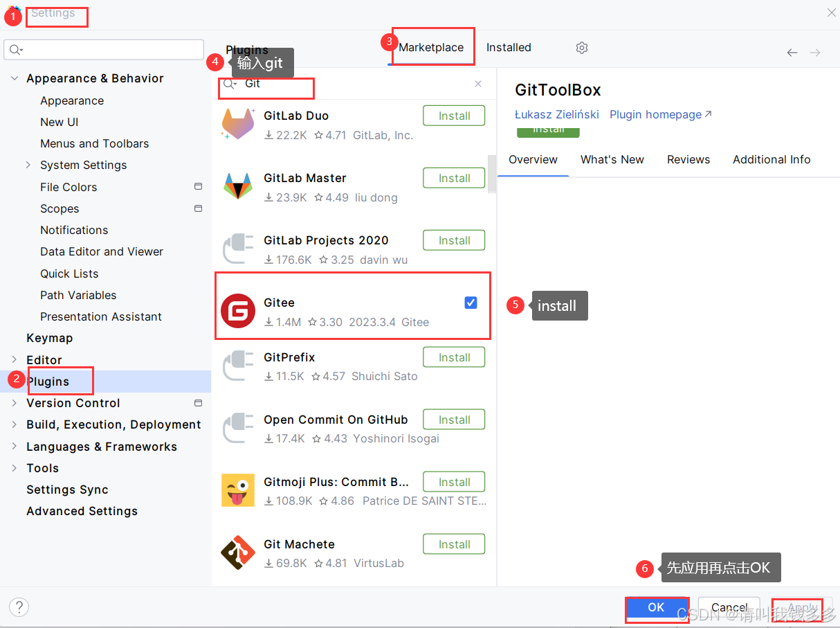840x628 pixels.
Task: Install the GitPrefix plugin
Action: (x=454, y=357)
